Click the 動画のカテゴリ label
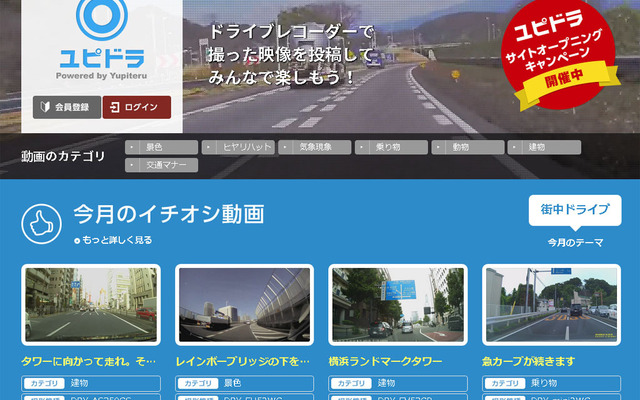This screenshot has height=400, width=640. tap(63, 156)
